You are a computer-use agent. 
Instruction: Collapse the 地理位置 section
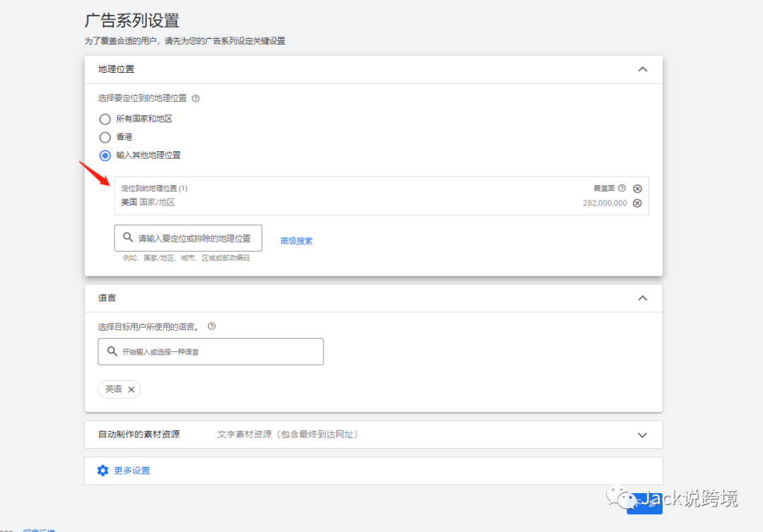642,69
